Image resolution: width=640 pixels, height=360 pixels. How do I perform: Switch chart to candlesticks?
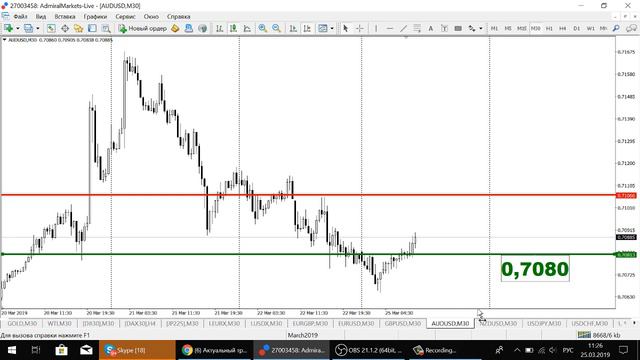tap(233, 28)
